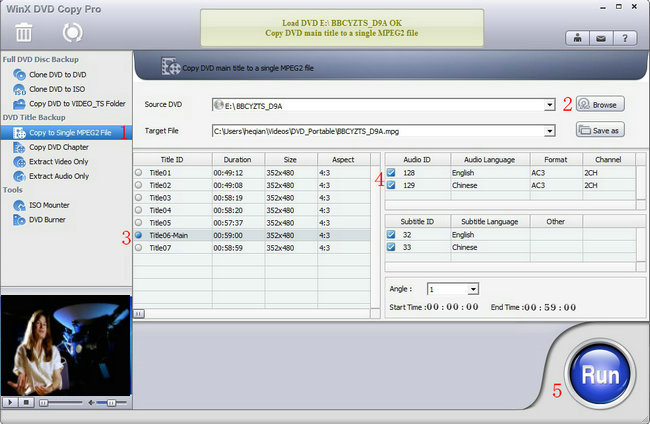This screenshot has height=424, width=650.
Task: Click the End Time value 00:59:00
Action: point(550,308)
